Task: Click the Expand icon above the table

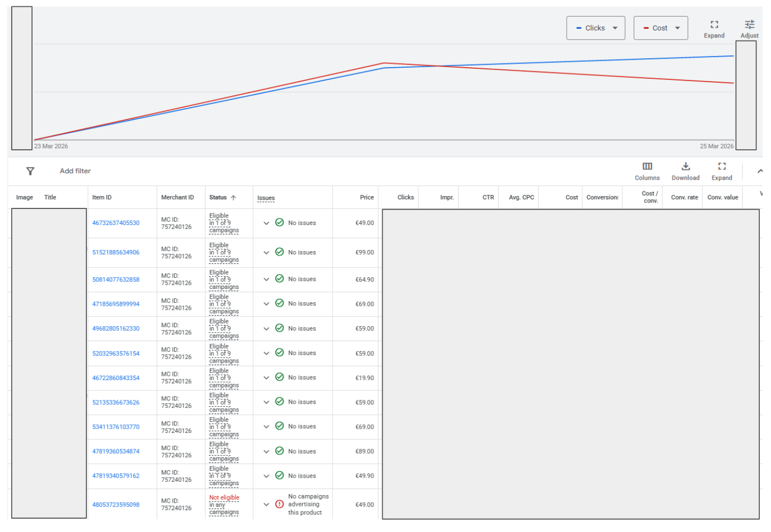Action: [x=721, y=166]
